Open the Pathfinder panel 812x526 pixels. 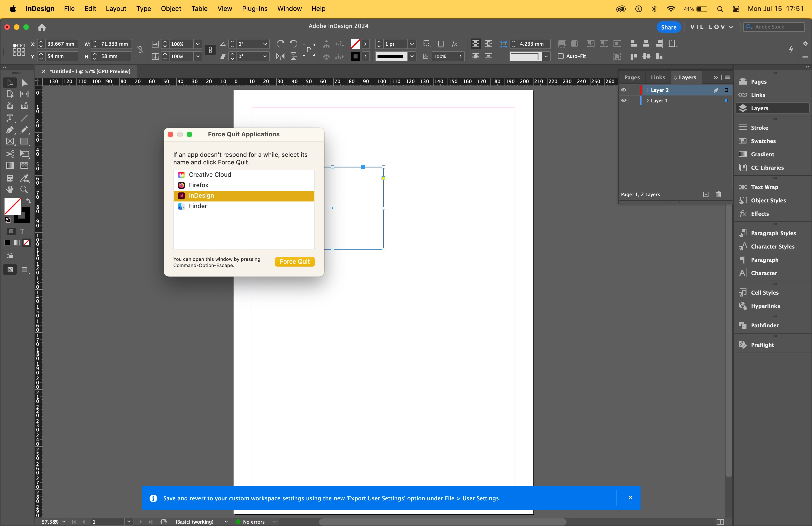point(765,325)
